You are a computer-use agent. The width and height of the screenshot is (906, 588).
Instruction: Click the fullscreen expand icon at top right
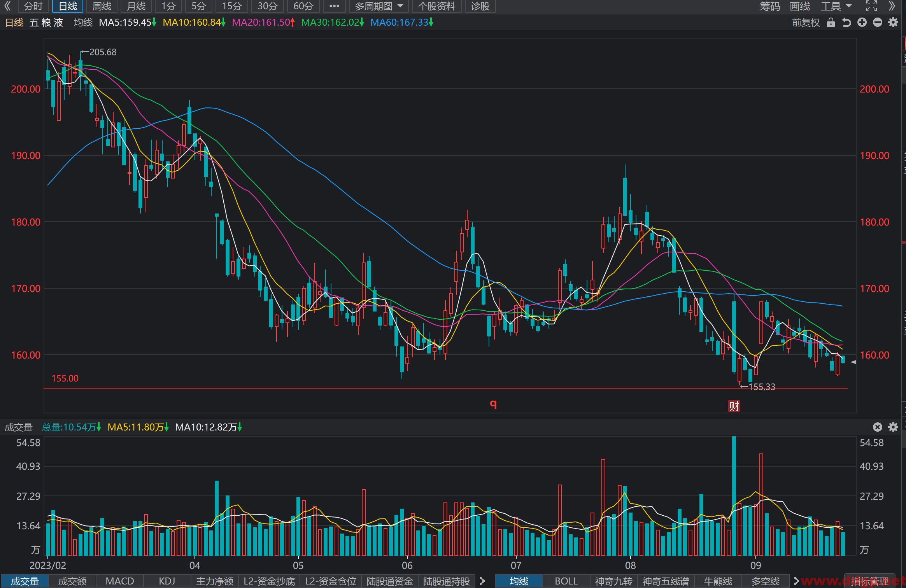[x=871, y=6]
